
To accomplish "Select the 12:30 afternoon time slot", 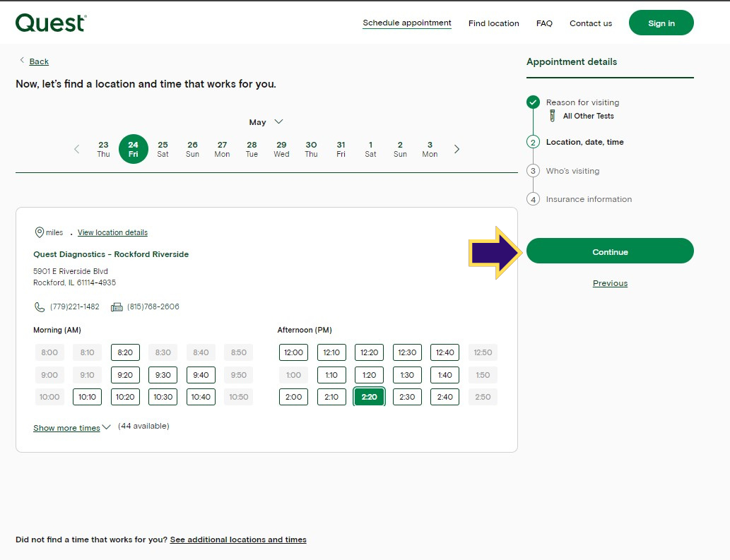I will (407, 352).
